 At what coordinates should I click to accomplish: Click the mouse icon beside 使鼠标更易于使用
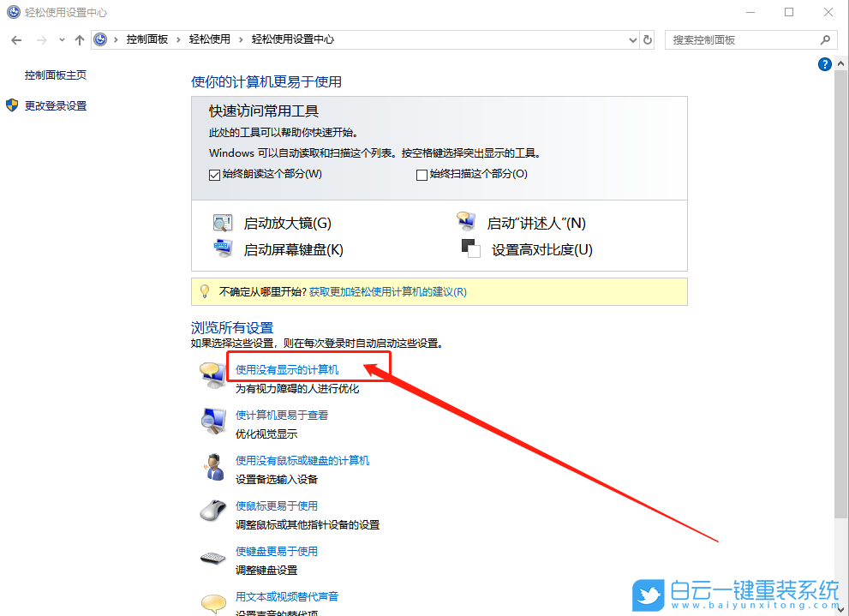212,511
